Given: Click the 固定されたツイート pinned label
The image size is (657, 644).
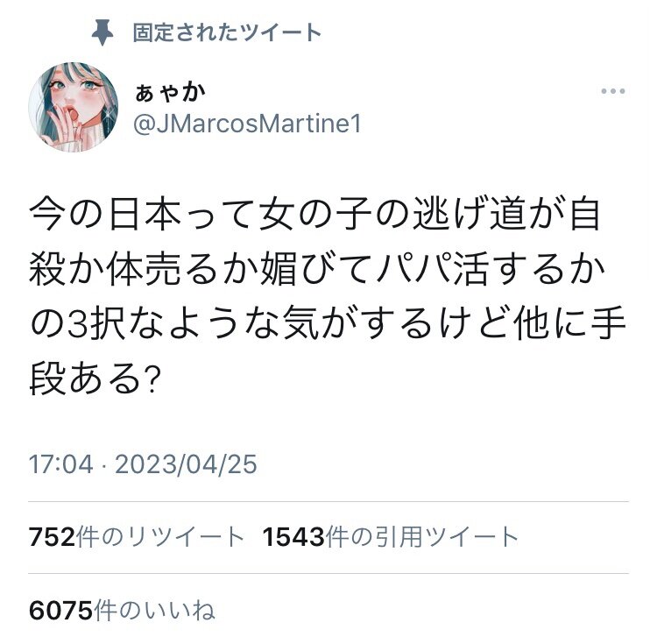Looking at the screenshot, I should tap(227, 32).
